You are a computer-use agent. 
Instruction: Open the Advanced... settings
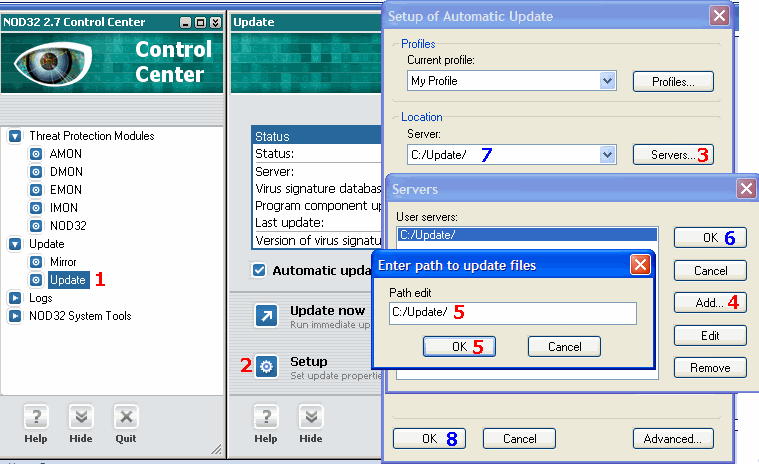673,438
